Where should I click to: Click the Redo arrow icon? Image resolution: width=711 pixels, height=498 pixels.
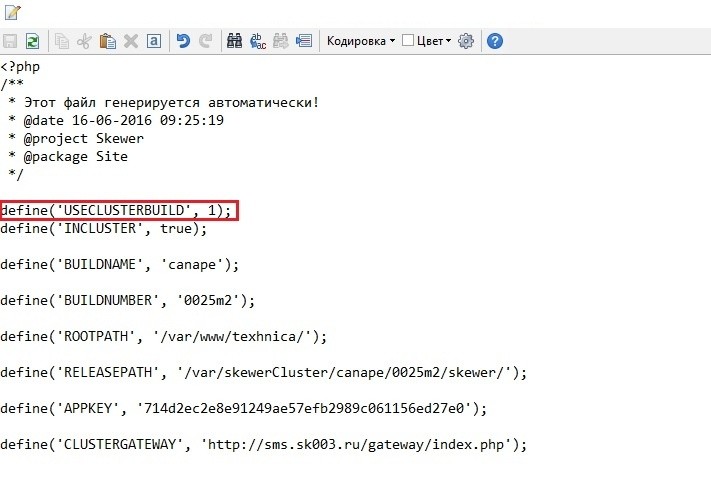tap(206, 41)
